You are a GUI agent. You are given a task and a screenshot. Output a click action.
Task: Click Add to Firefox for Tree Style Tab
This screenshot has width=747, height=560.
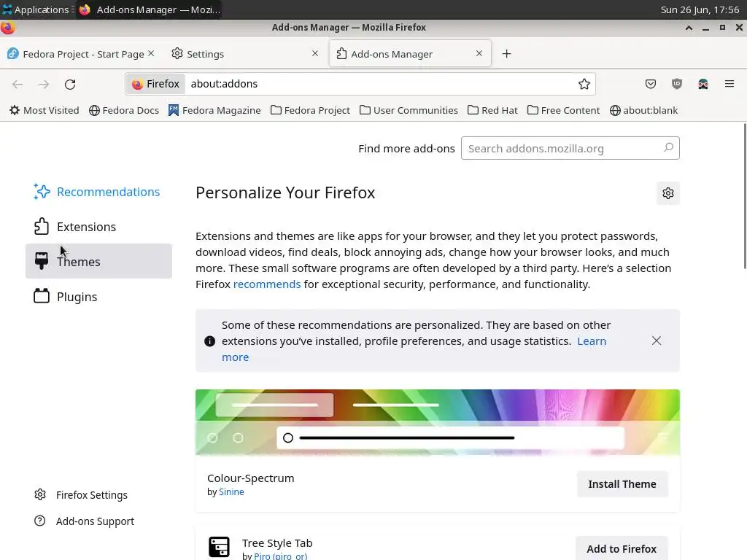point(622,548)
